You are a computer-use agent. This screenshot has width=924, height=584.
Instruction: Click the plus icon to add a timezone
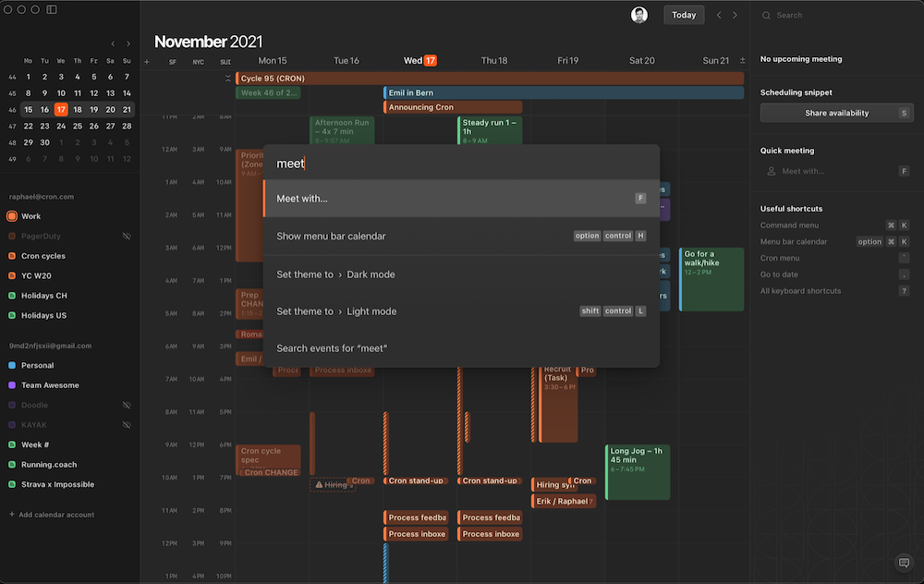click(146, 60)
